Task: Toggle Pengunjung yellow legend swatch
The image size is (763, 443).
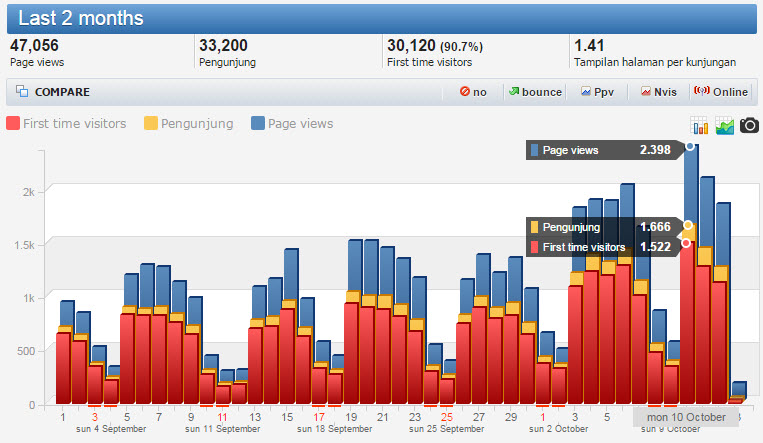Action: tap(151, 123)
